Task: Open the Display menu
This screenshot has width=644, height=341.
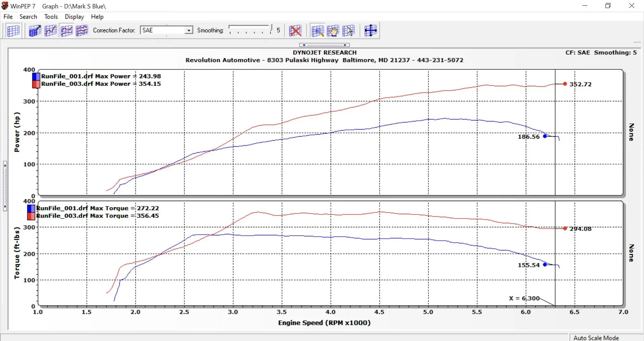Action: [74, 17]
